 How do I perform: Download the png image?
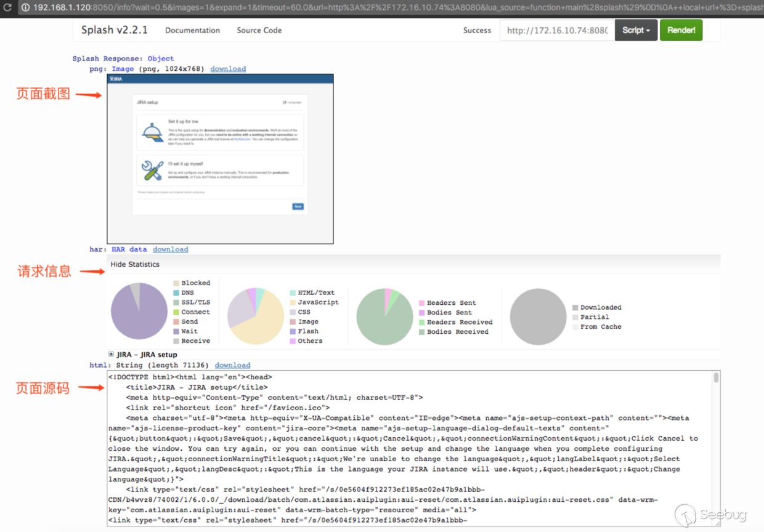(x=228, y=69)
